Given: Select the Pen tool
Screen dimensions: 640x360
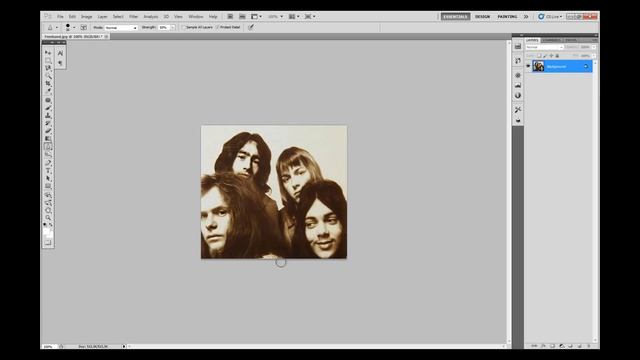Looking at the screenshot, I should point(48,163).
